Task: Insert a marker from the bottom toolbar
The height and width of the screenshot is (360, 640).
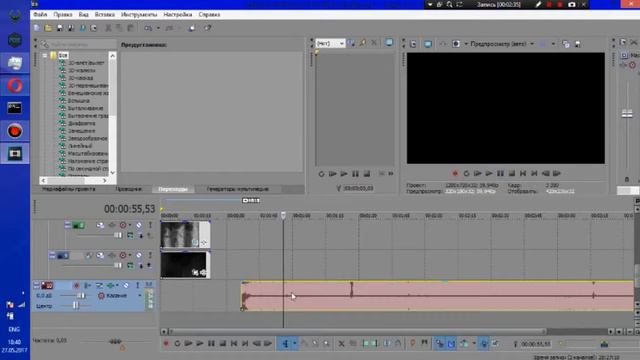Action: pyautogui.click(x=413, y=344)
